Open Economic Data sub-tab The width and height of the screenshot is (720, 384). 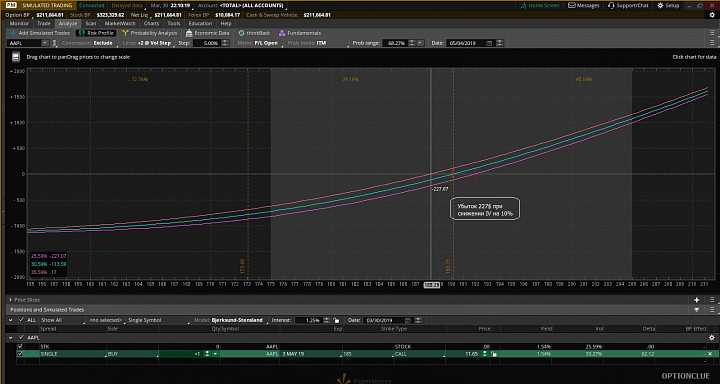208,33
